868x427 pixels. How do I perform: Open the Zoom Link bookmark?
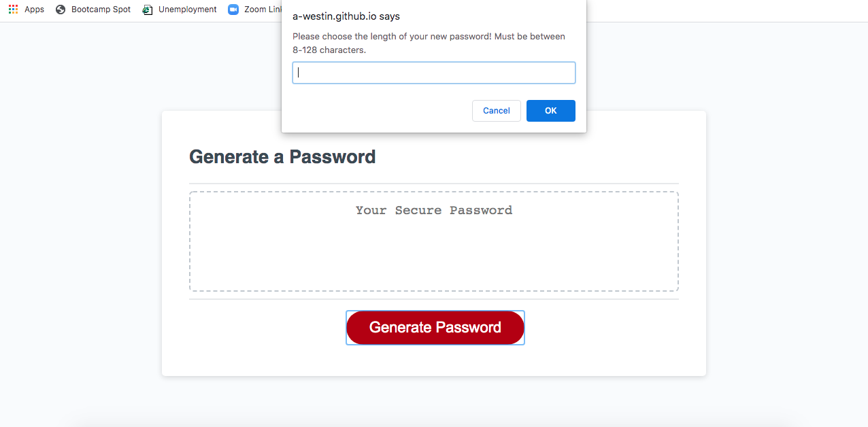tap(264, 10)
